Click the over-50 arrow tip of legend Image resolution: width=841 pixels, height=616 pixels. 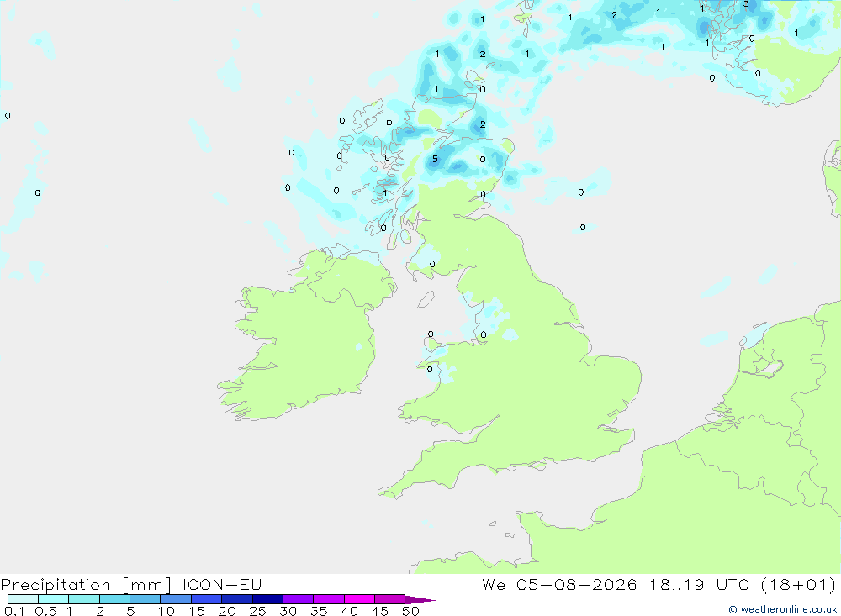[x=420, y=599]
